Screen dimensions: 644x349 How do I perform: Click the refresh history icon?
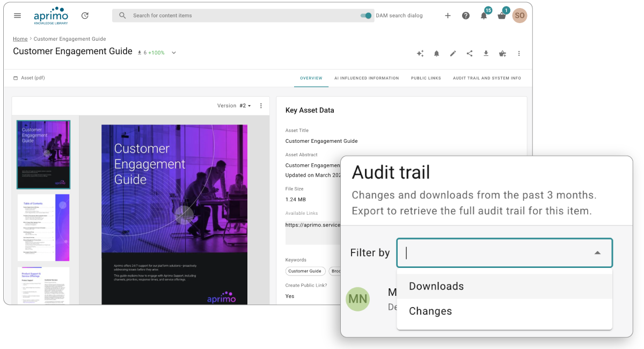tap(85, 16)
